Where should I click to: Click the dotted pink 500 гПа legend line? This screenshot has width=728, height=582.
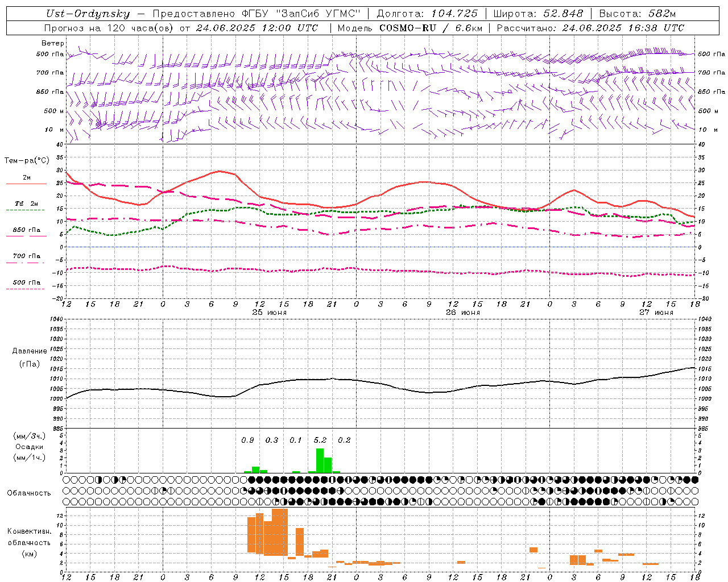coord(25,289)
